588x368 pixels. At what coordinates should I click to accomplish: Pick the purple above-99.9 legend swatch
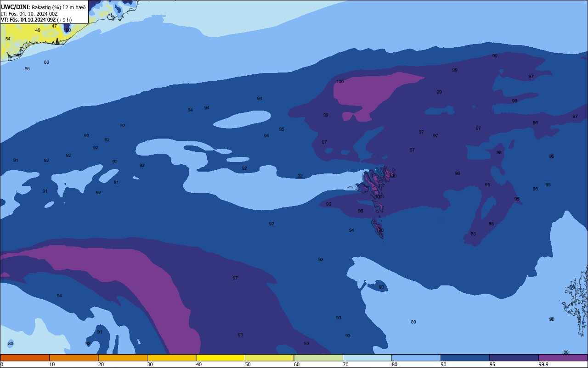click(x=563, y=357)
